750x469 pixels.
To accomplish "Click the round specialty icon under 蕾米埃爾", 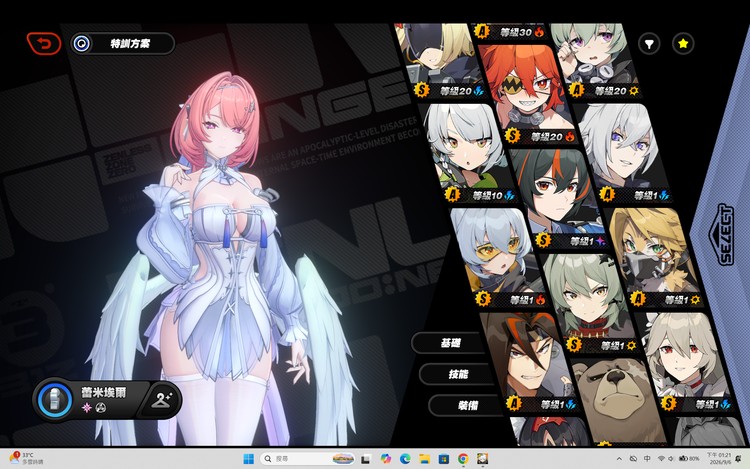I will (x=101, y=408).
